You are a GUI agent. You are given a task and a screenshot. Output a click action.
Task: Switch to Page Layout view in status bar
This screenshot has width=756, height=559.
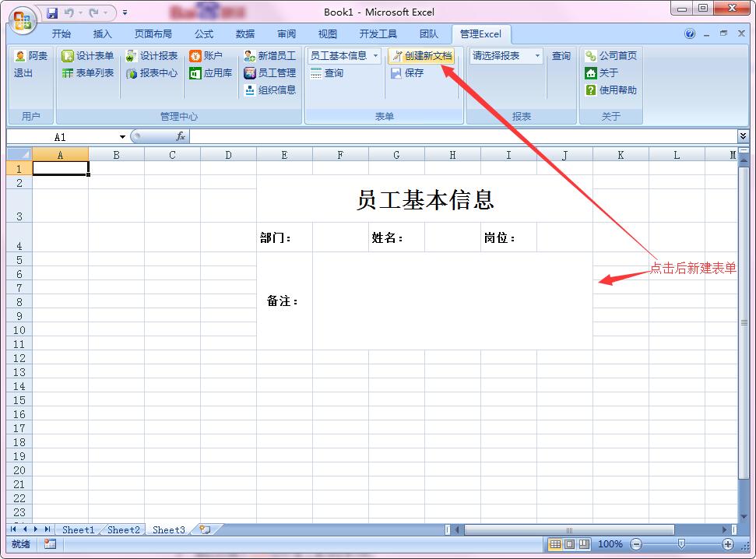pyautogui.click(x=569, y=544)
